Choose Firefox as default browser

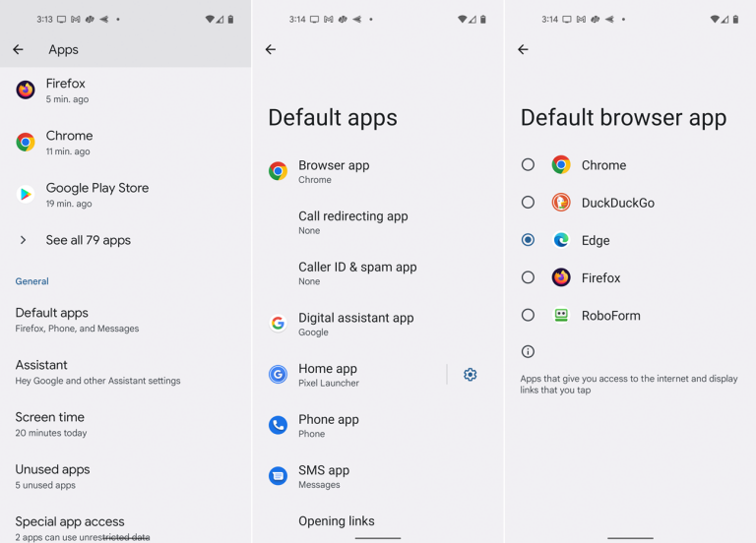529,278
